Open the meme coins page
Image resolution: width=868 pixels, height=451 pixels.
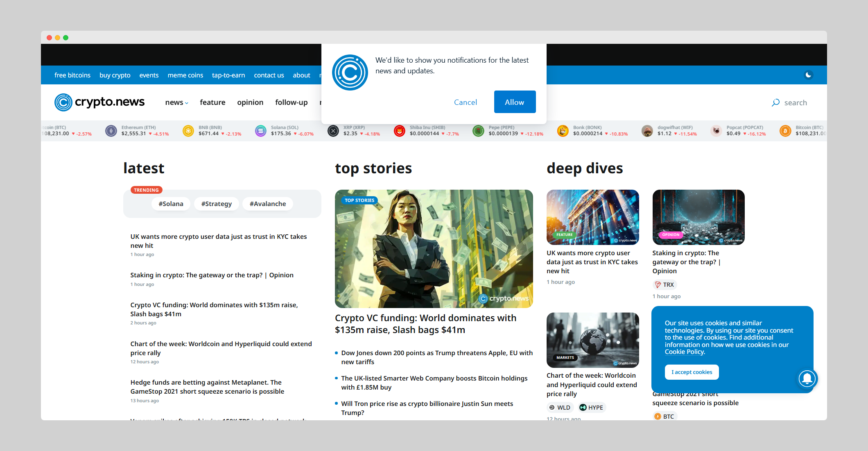point(185,75)
